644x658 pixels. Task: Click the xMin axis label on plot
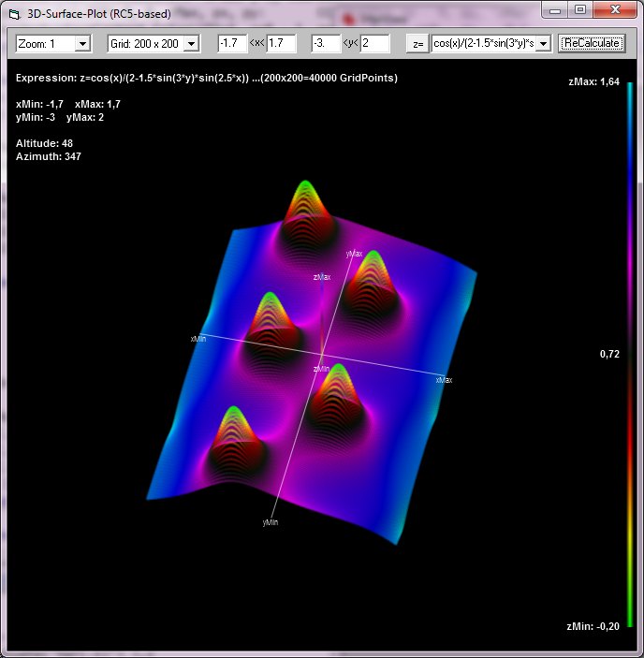198,339
